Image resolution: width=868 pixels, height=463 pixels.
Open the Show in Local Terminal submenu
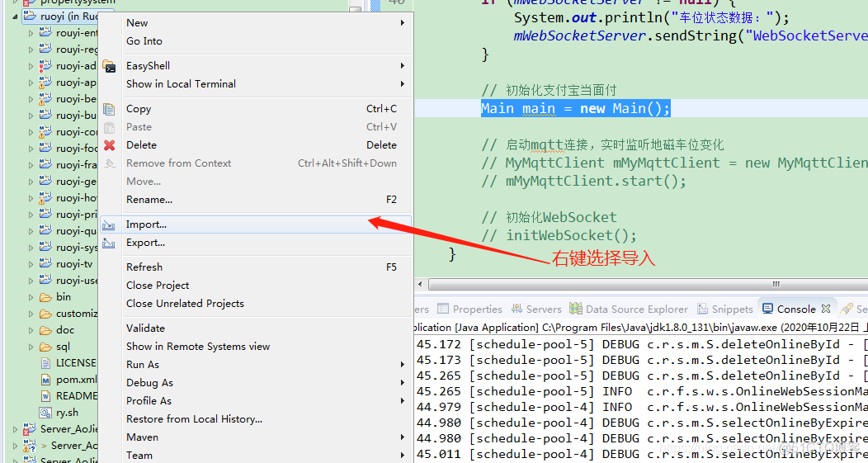255,84
